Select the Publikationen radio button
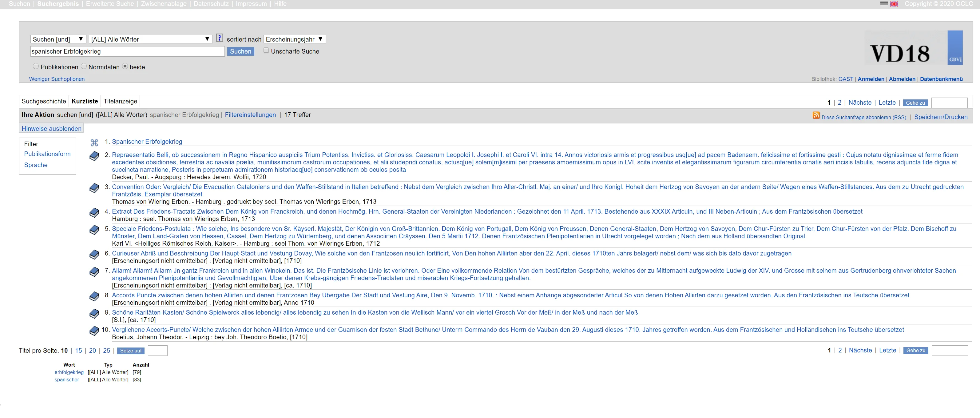This screenshot has height=418, width=980. point(36,66)
